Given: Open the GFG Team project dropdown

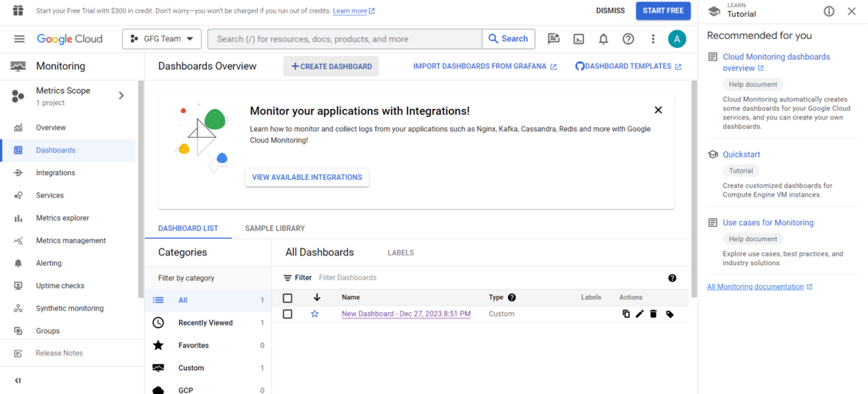Looking at the screenshot, I should click(x=162, y=39).
